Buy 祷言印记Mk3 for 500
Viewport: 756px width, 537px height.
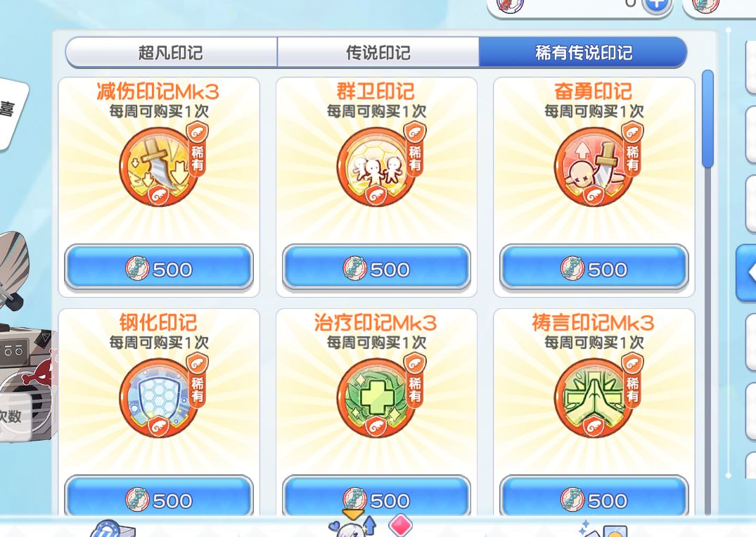tap(594, 497)
